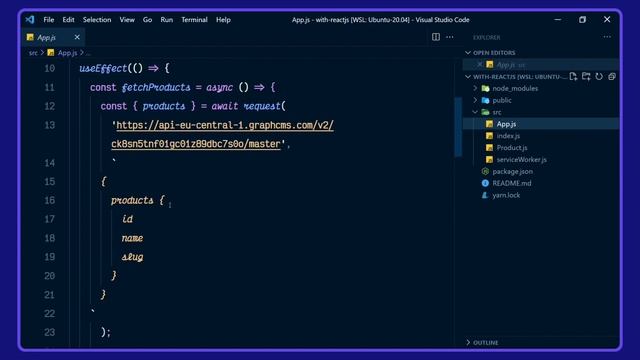Select the App.js editor tab
This screenshot has width=640, height=360.
tap(53, 37)
